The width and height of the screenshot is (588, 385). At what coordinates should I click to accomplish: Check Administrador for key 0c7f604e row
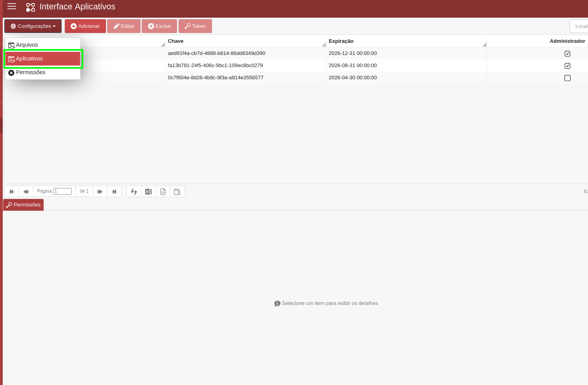567,78
